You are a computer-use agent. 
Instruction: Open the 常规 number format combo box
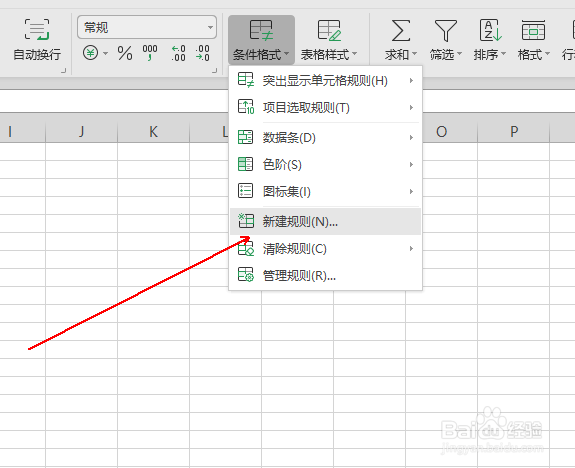point(147,27)
